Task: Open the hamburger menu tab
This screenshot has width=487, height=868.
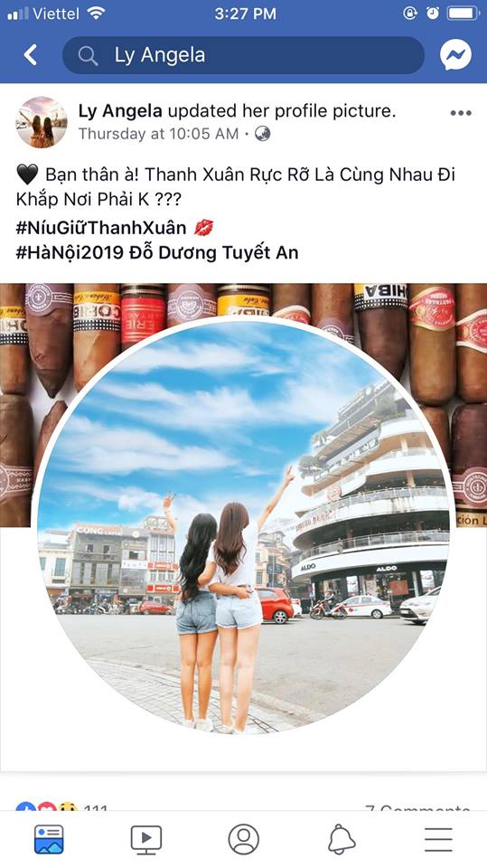Action: click(438, 839)
